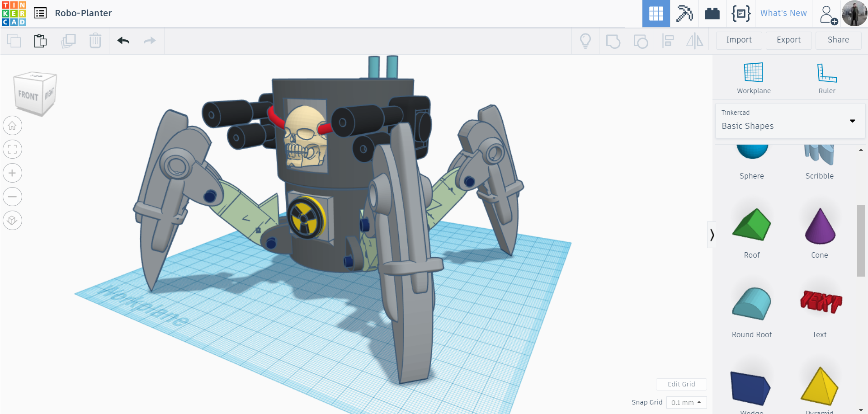Click the shapes panel scroll-down arrow
Image resolution: width=868 pixels, height=414 pixels.
[x=861, y=410]
